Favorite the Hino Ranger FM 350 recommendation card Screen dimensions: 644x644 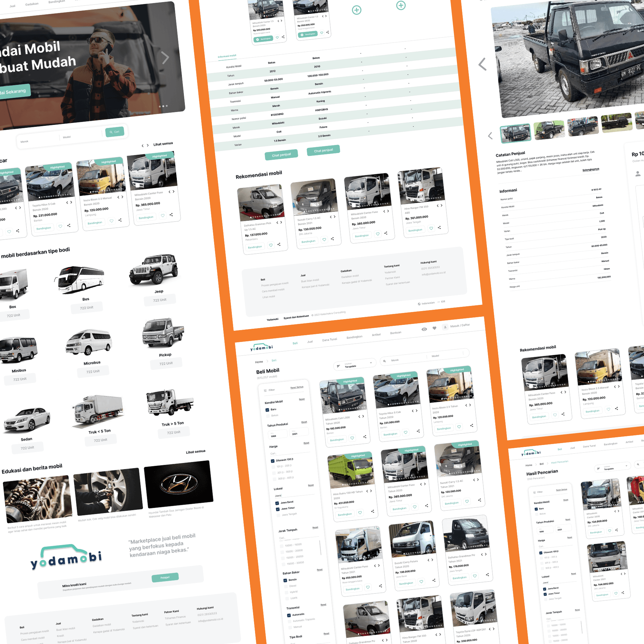click(431, 228)
